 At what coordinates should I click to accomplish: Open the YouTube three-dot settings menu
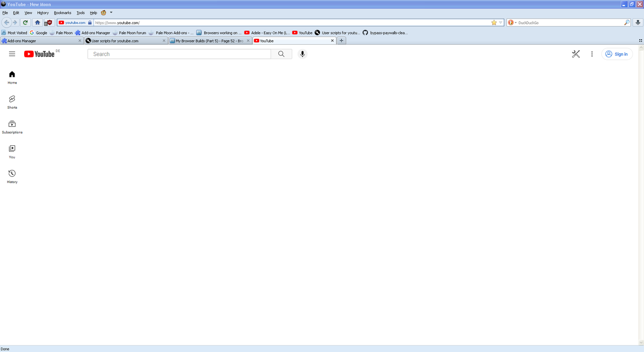point(592,54)
